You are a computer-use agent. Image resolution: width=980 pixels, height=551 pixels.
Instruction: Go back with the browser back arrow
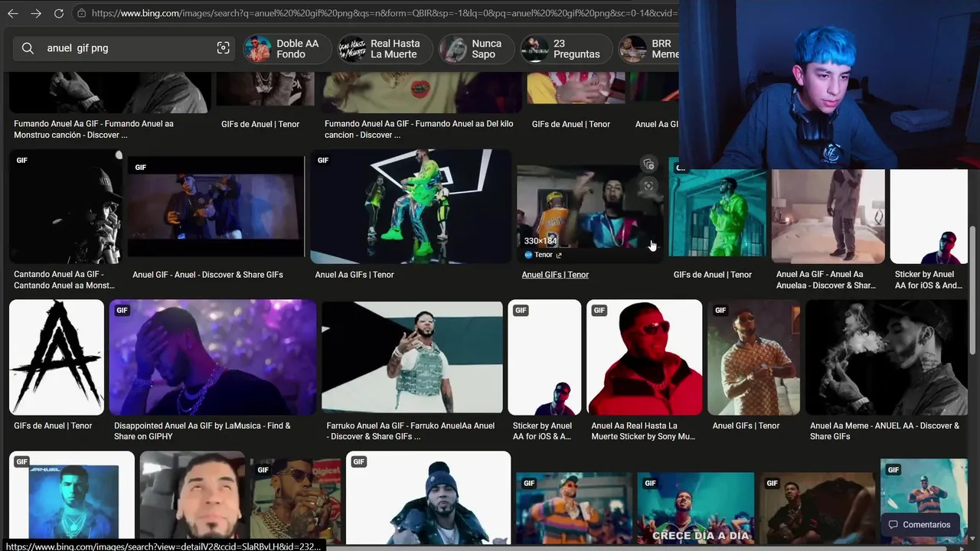(x=12, y=13)
